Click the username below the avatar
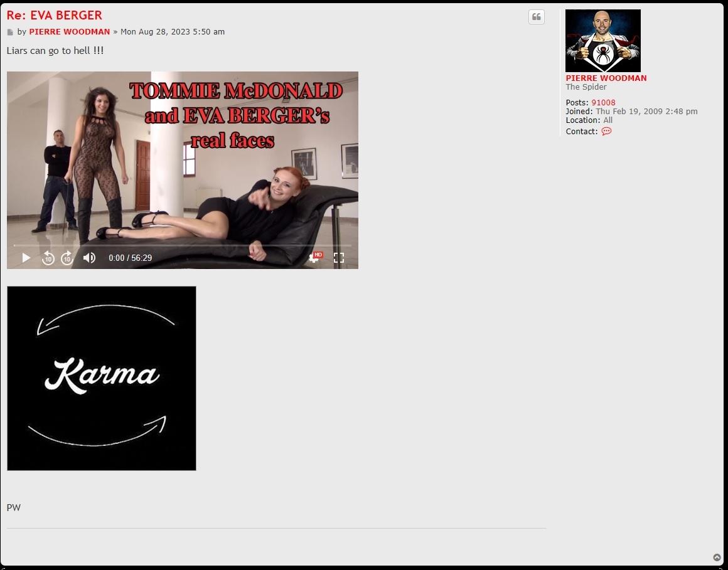Image resolution: width=728 pixels, height=570 pixels. (x=606, y=78)
